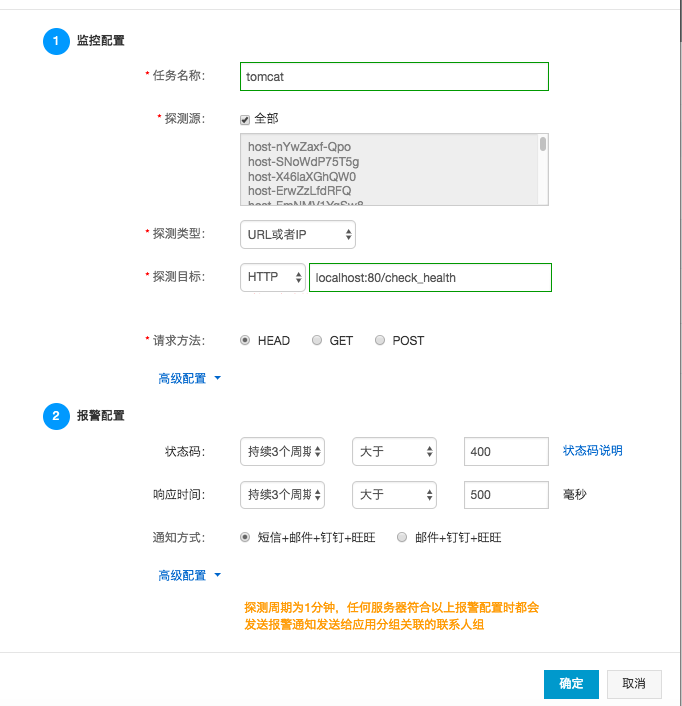
Task: Select host-SNoWdP75T5g in the host list
Action: pyautogui.click(x=303, y=162)
